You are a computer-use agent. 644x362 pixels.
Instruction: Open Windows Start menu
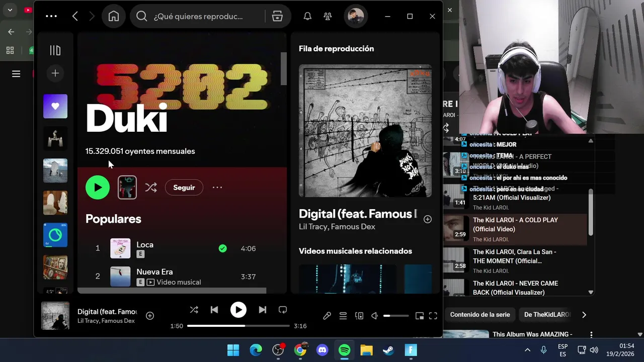pyautogui.click(x=233, y=350)
